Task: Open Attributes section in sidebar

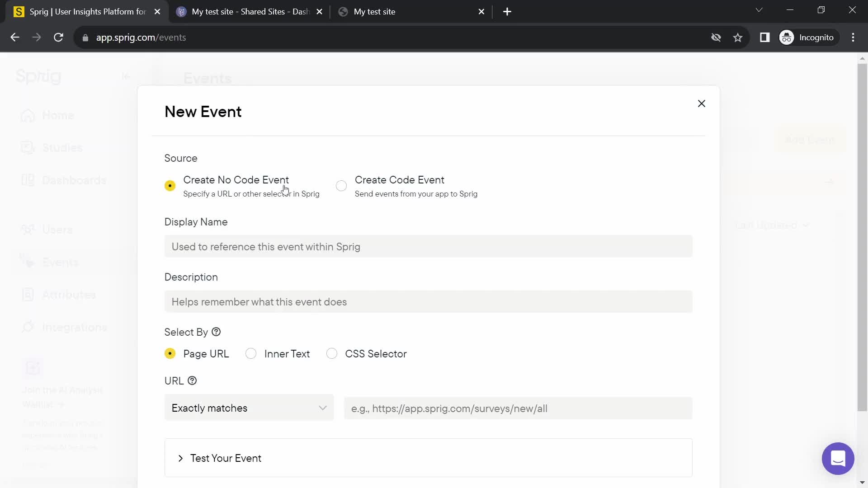Action: click(69, 294)
